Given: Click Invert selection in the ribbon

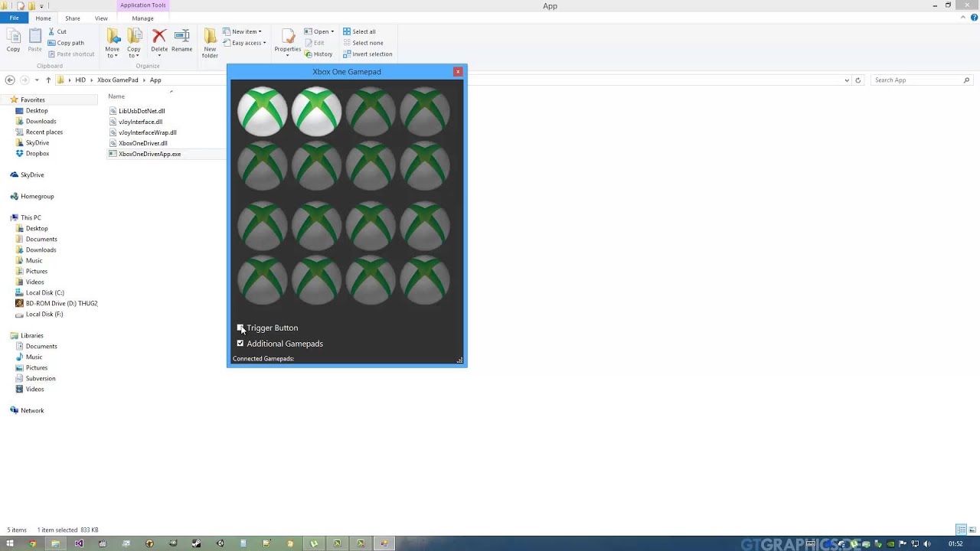Looking at the screenshot, I should coord(367,54).
